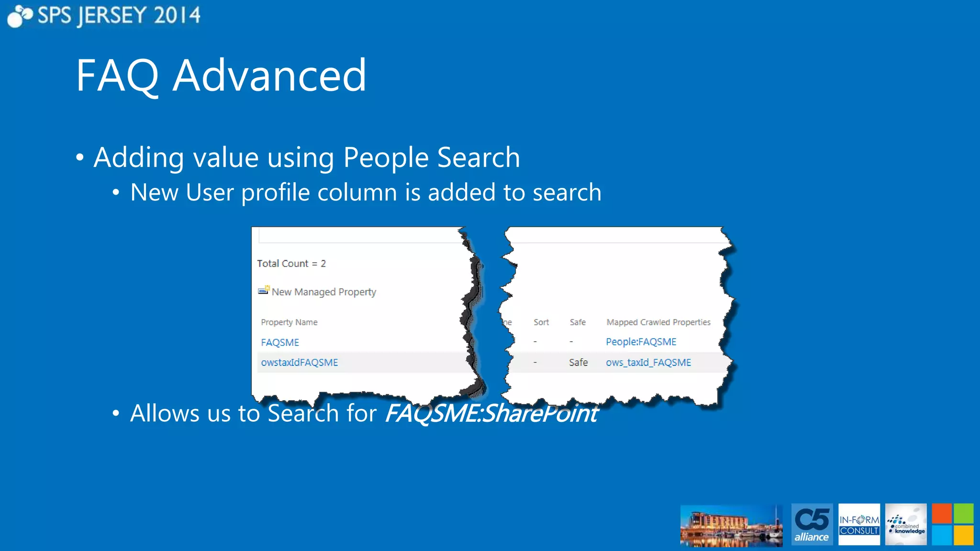
Task: Click the harbour photo thumbnail
Action: [731, 526]
